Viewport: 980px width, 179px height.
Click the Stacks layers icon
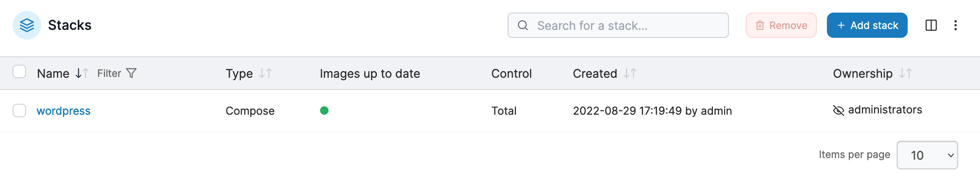[27, 25]
